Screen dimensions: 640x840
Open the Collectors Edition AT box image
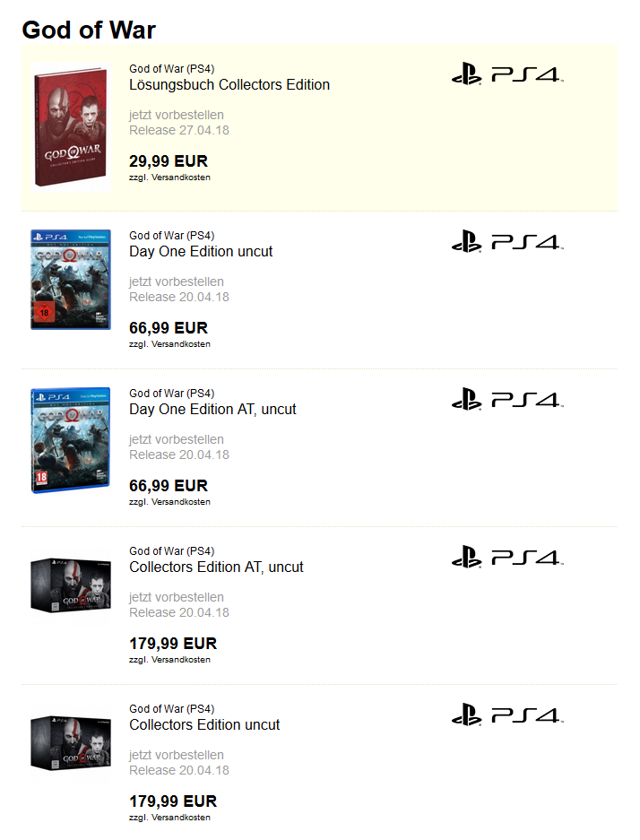71,585
